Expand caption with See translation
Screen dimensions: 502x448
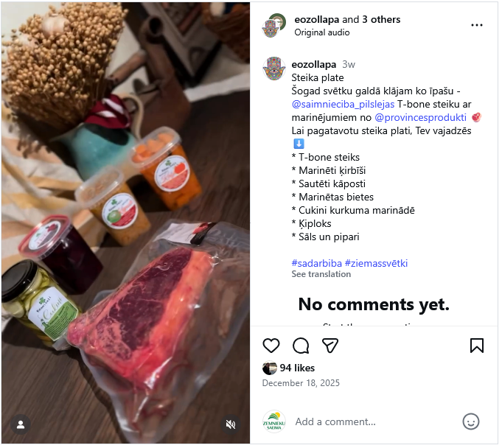pyautogui.click(x=321, y=274)
